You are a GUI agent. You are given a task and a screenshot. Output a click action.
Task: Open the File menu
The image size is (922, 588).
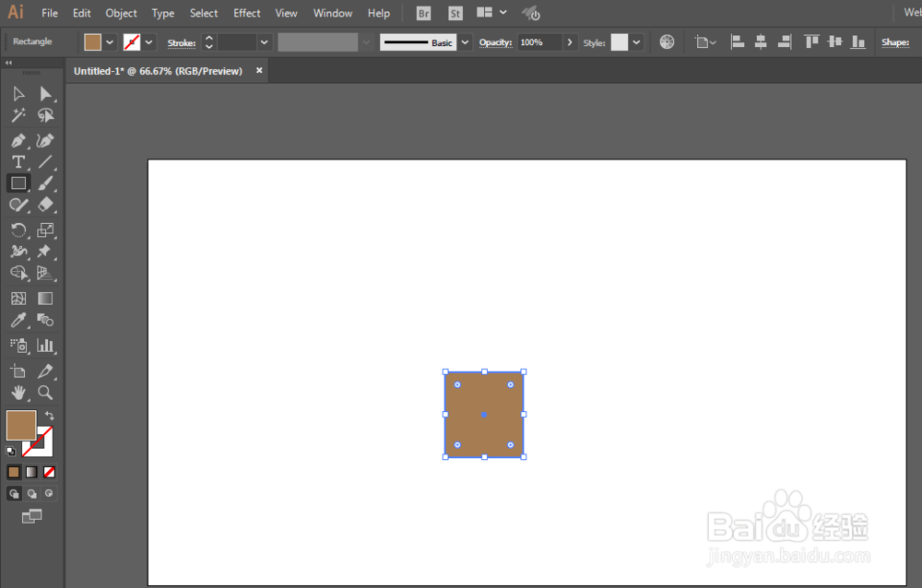[x=50, y=13]
